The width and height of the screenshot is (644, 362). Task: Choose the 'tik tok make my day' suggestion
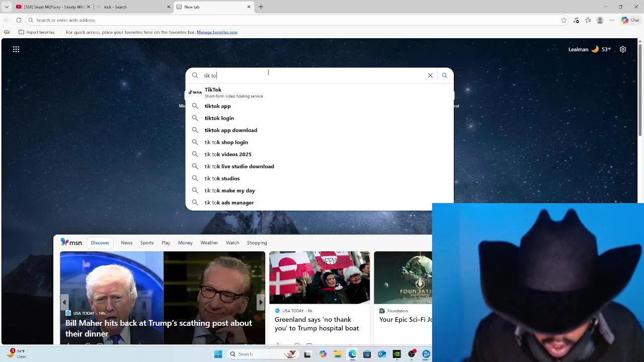tap(319, 191)
